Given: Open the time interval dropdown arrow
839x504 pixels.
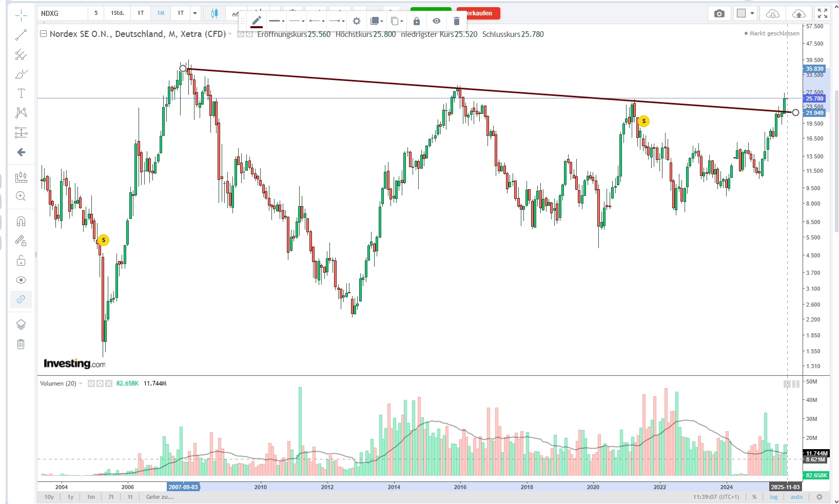Looking at the screenshot, I should click(195, 13).
